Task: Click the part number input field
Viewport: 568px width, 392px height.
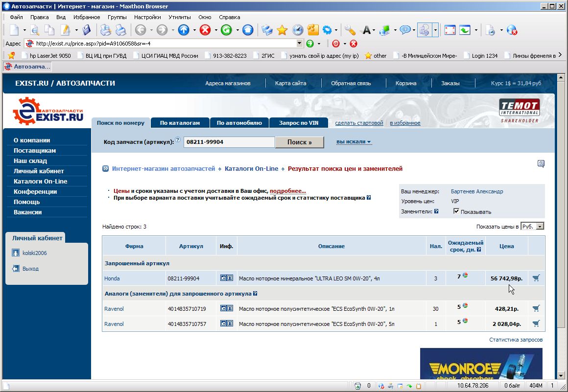Action: (229, 142)
